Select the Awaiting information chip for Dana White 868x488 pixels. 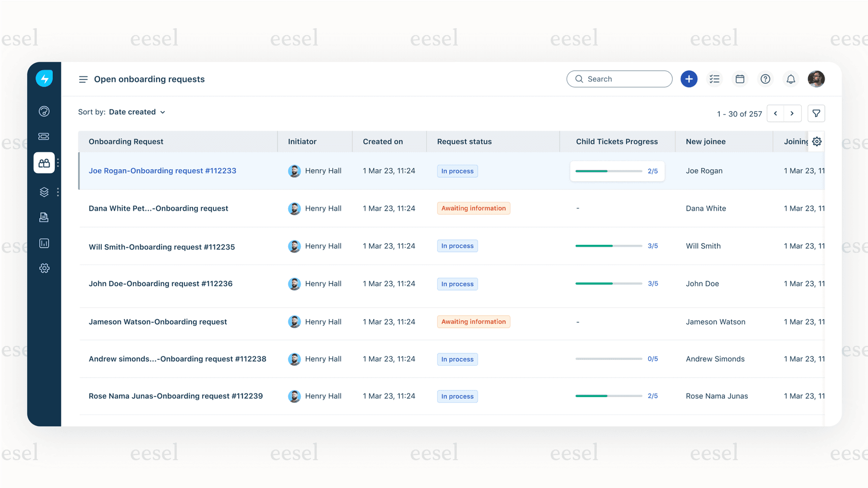pyautogui.click(x=473, y=208)
